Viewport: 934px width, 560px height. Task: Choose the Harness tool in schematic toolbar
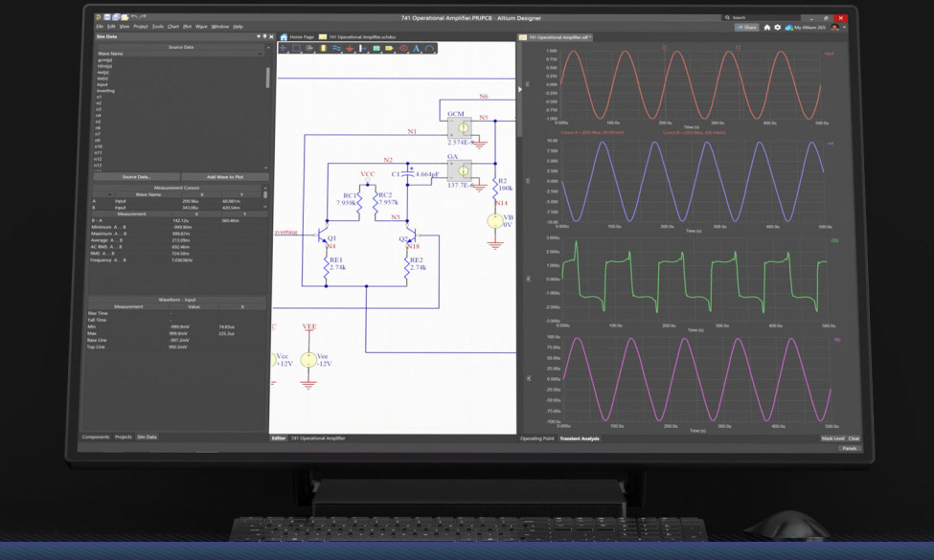[x=363, y=48]
